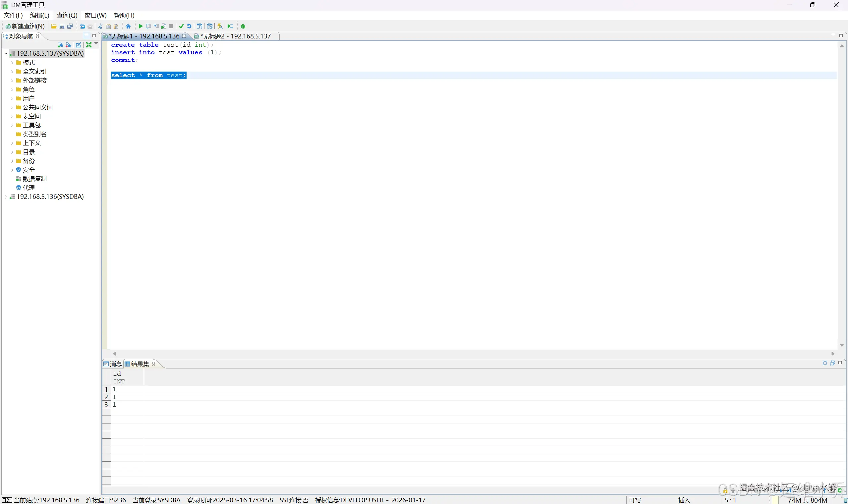Click the blue Rollback arrow icon

189,26
